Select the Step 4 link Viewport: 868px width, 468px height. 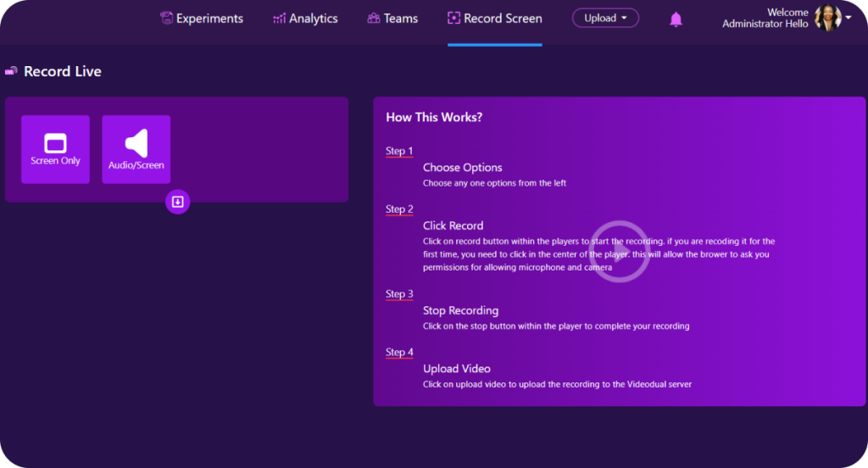pyautogui.click(x=399, y=353)
